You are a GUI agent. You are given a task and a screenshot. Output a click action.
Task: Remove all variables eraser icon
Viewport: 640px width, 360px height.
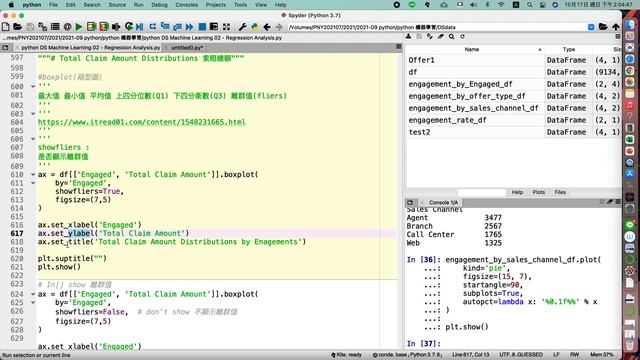[441, 36]
